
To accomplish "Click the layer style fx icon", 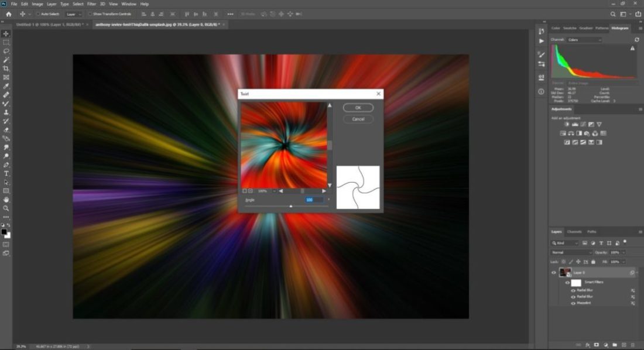I will coord(587,345).
